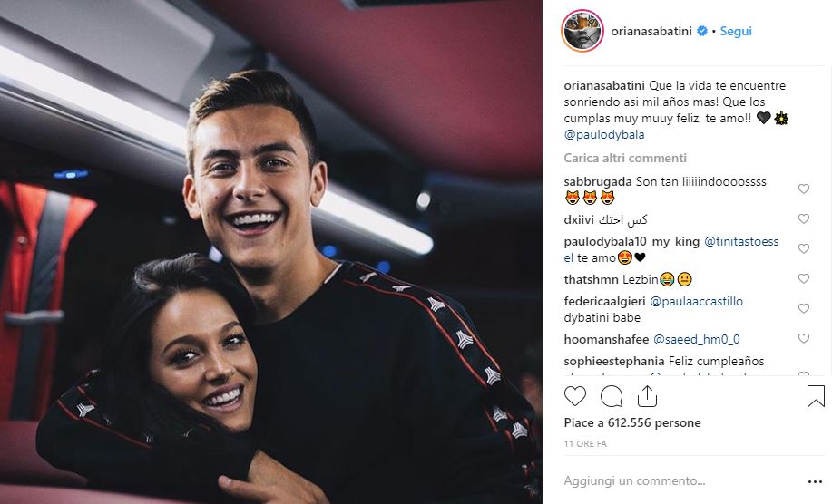The image size is (832, 504).
Task: Like the federicaalgieri comment
Action: coord(803,309)
